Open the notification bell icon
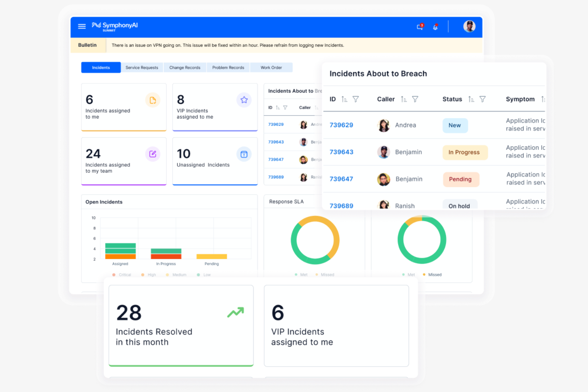Screen dimensions: 588x392 (x=435, y=27)
